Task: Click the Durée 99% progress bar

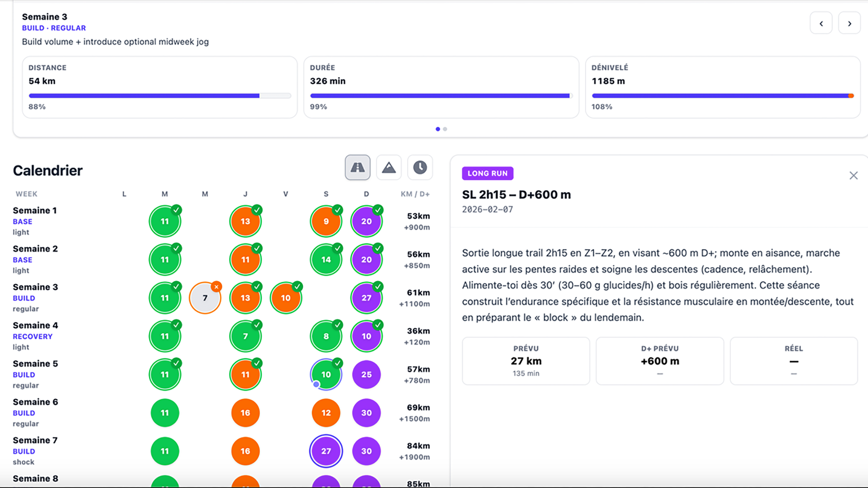Action: coord(441,96)
